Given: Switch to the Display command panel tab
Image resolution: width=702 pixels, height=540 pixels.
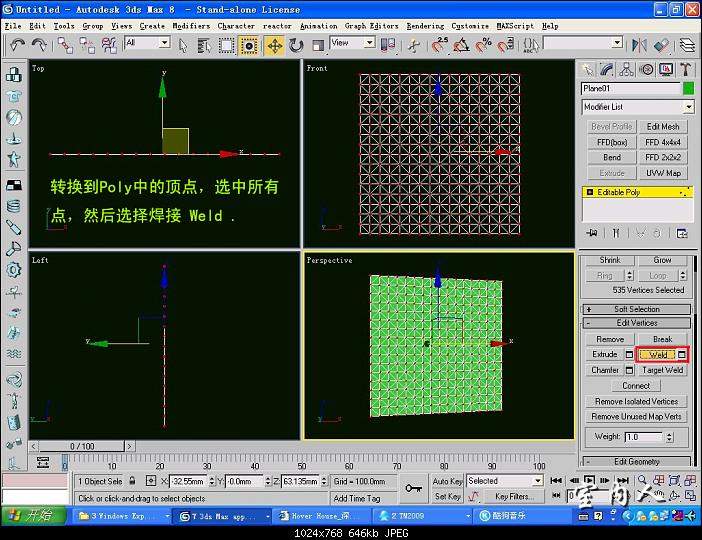Looking at the screenshot, I should click(666, 69).
